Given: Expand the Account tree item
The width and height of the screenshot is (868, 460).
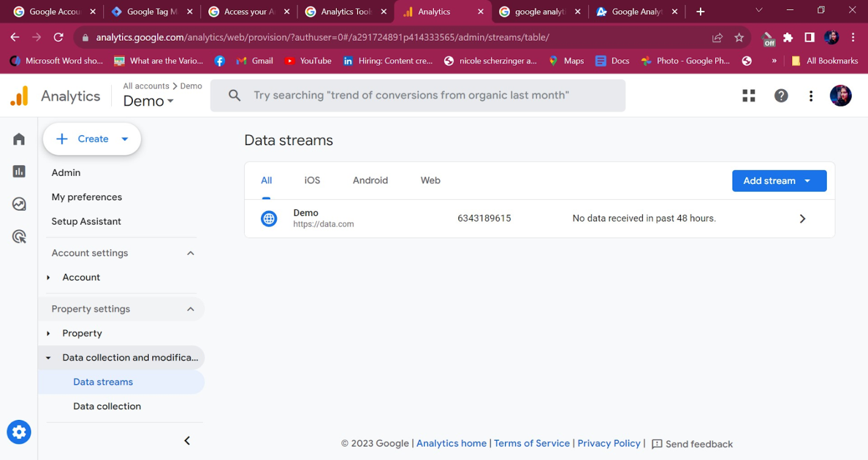Looking at the screenshot, I should (49, 277).
